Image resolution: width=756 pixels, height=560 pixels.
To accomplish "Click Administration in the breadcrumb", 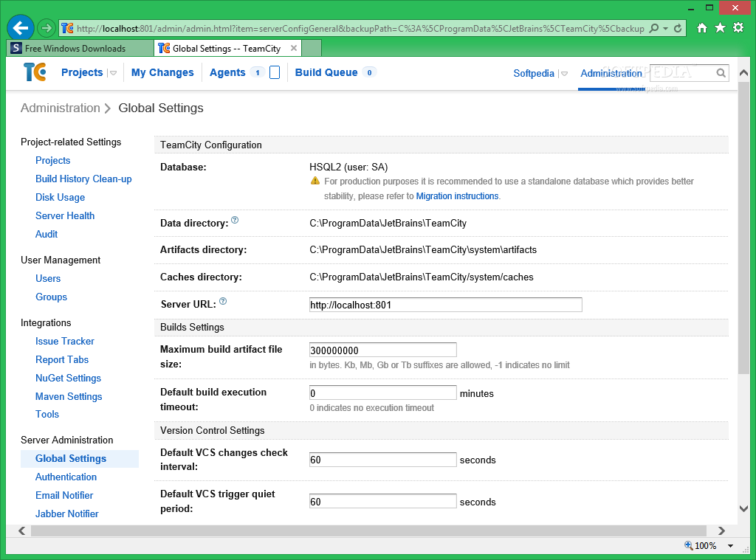I will click(61, 108).
